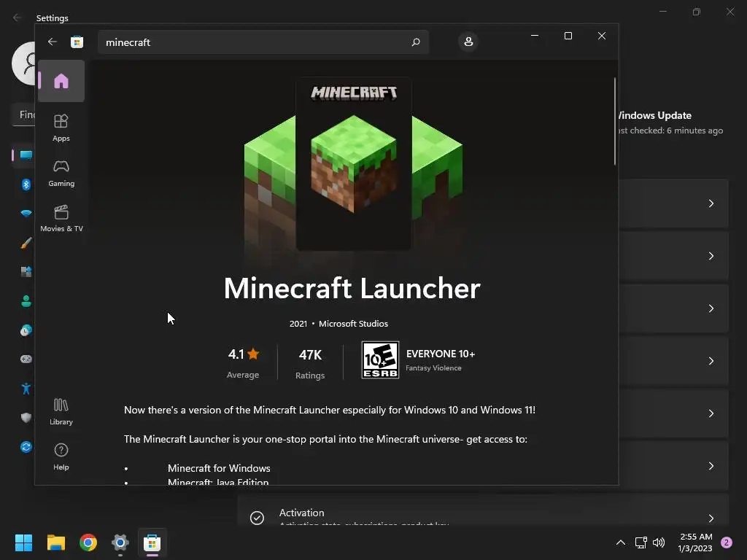Screen dimensions: 747x560
Task: Select Accessibility icon in Settings sidebar
Action: 26,389
